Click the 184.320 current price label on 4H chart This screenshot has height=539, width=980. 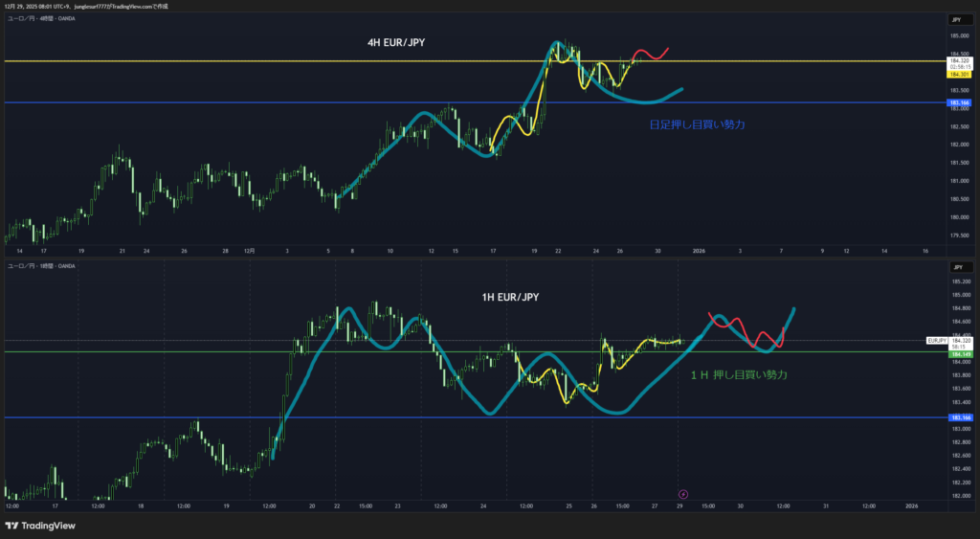[958, 58]
